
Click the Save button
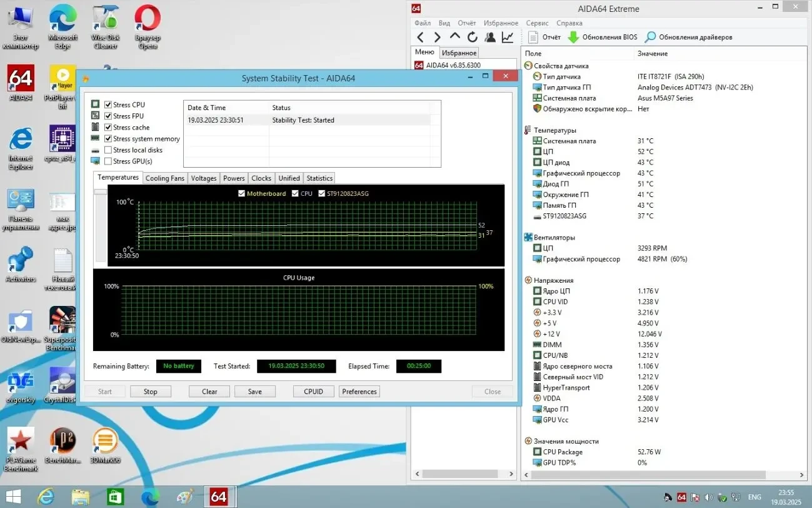[x=255, y=392]
